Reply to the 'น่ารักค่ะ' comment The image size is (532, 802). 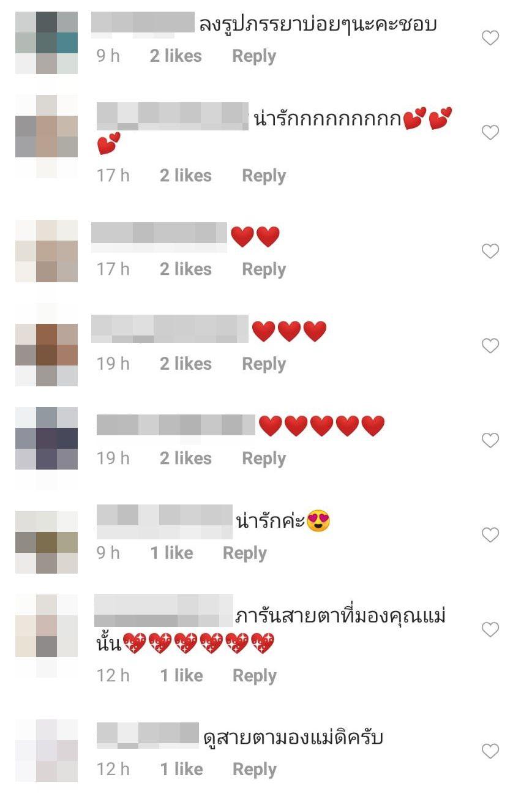click(x=245, y=553)
